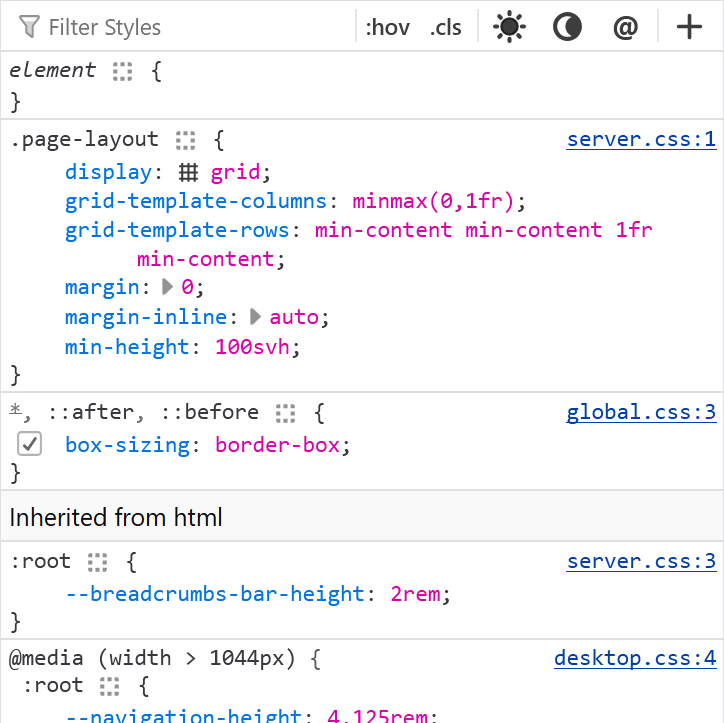Toggle dark color scheme simulation moon icon
The image size is (724, 723).
567,27
